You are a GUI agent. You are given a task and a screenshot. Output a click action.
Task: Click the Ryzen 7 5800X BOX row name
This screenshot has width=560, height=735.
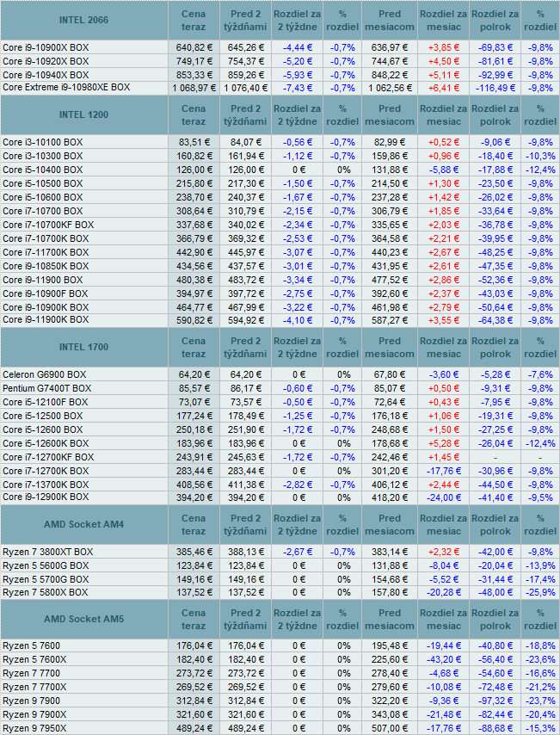45,592
